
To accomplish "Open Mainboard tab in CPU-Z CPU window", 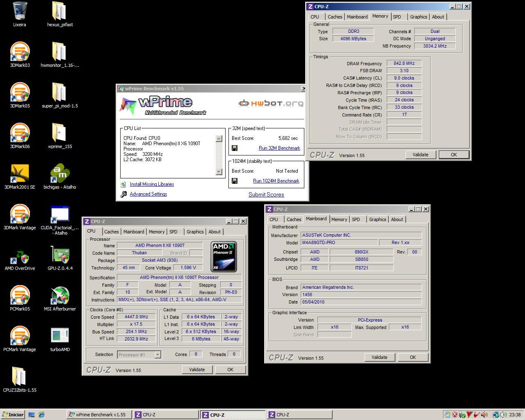I will 134,232.
